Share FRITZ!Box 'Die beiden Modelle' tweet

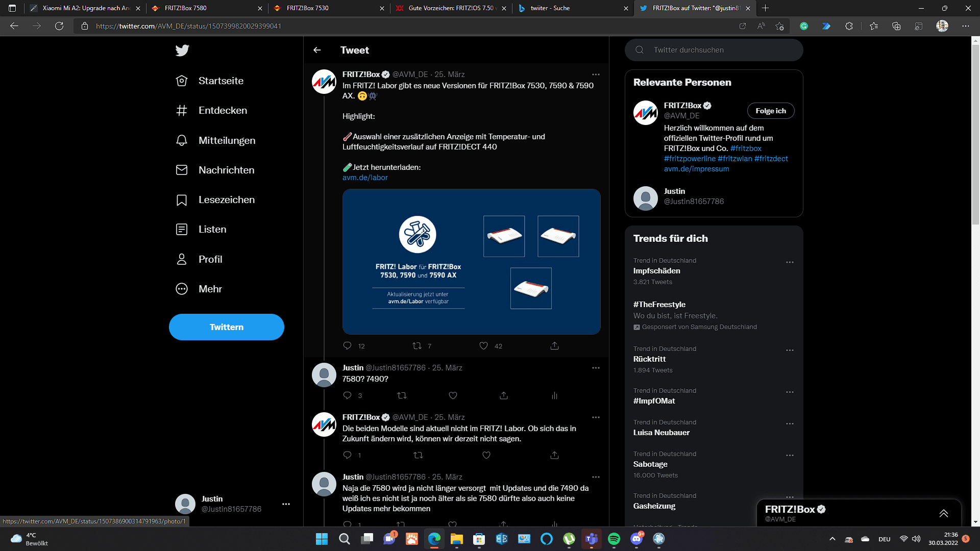(554, 455)
